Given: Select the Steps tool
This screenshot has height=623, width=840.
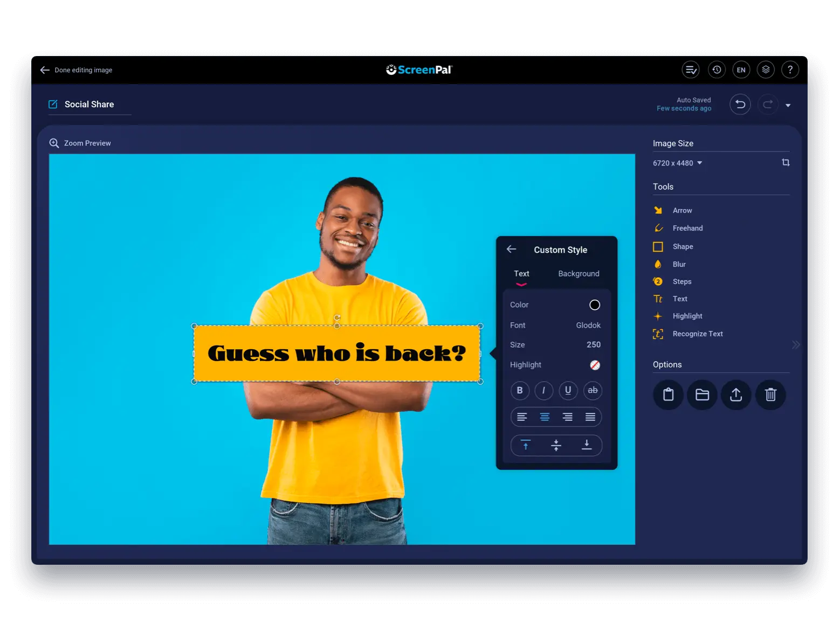Looking at the screenshot, I should tap(681, 281).
